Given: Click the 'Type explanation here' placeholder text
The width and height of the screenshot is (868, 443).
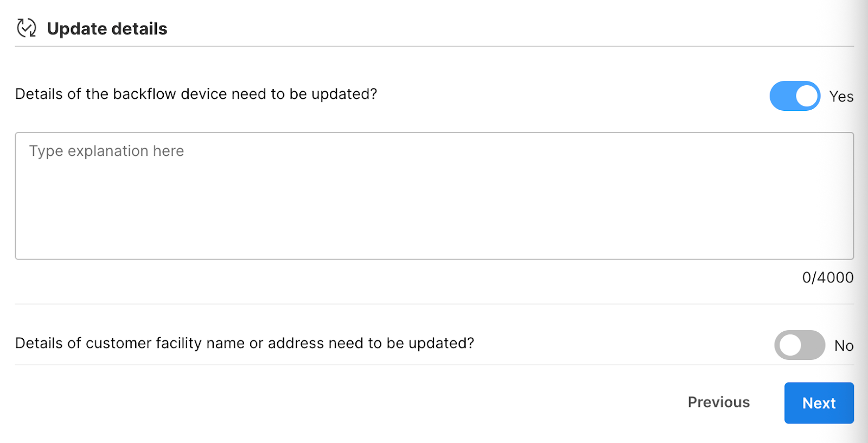Looking at the screenshot, I should pyautogui.click(x=107, y=151).
